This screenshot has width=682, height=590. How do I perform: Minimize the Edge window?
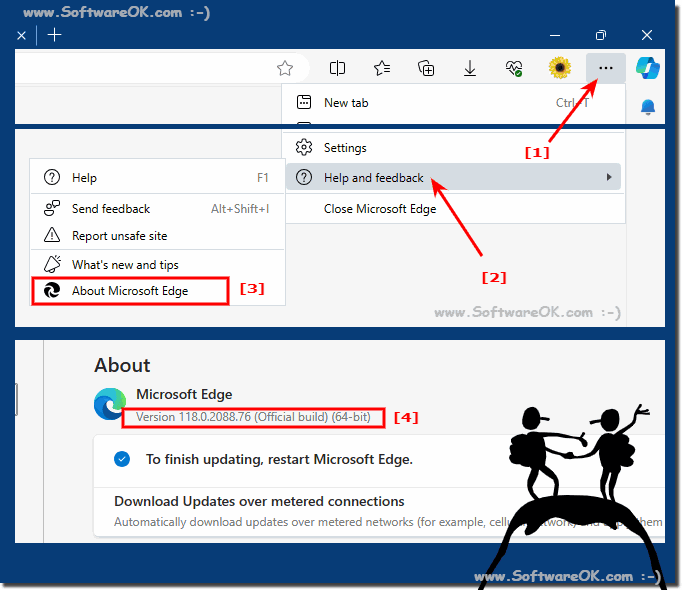point(555,35)
